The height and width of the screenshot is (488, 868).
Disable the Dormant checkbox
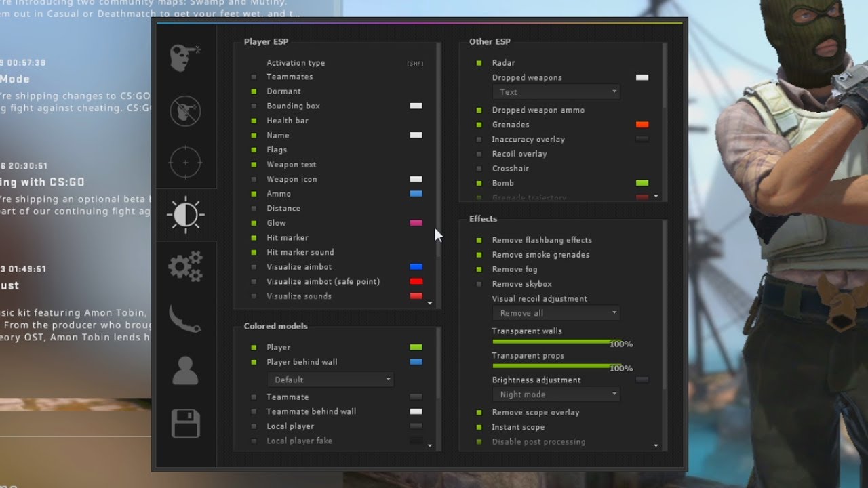pos(254,91)
